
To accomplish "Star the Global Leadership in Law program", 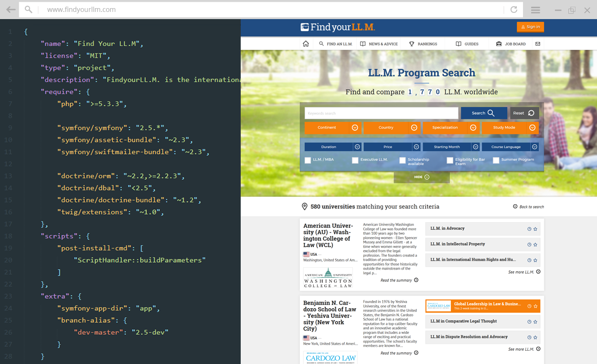I will point(535,306).
